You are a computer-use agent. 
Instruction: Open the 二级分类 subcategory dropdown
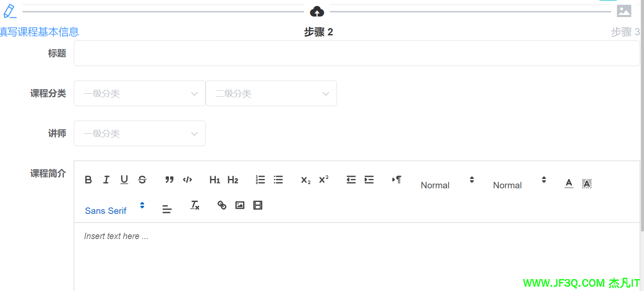271,93
